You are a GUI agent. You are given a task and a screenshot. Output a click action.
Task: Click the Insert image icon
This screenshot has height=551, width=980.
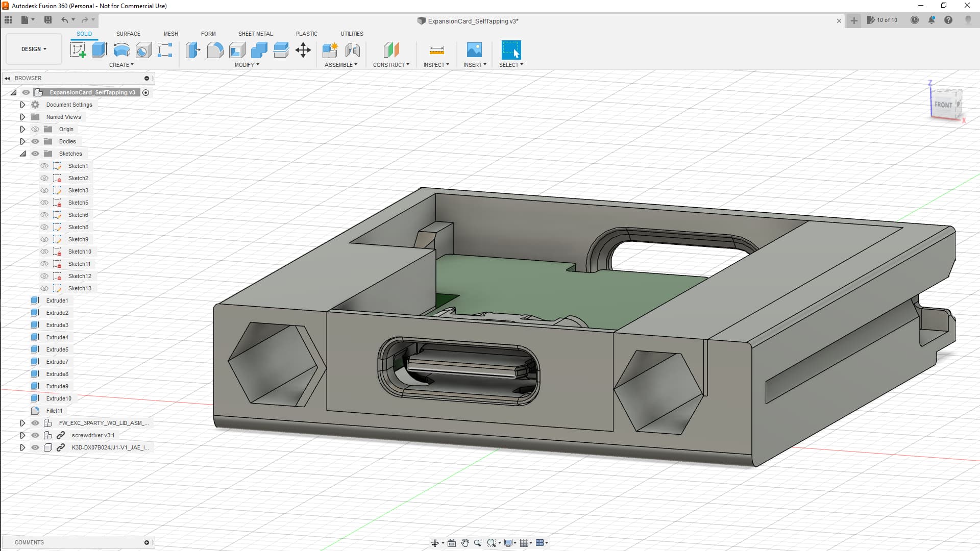coord(474,50)
